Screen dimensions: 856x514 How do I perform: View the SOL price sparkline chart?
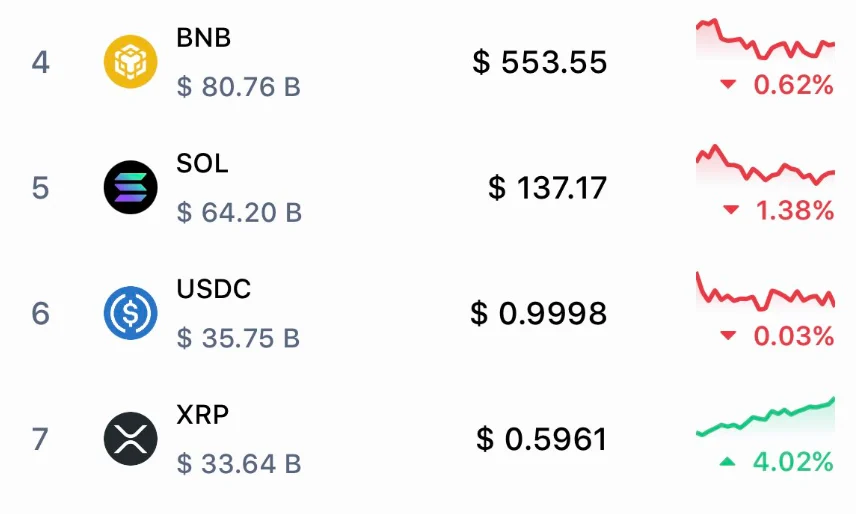[765, 164]
